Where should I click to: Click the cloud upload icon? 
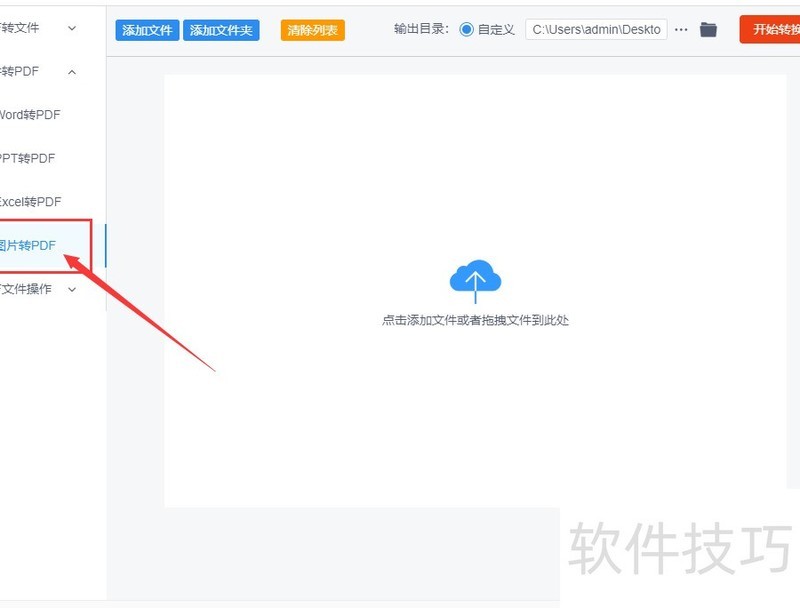(x=475, y=281)
